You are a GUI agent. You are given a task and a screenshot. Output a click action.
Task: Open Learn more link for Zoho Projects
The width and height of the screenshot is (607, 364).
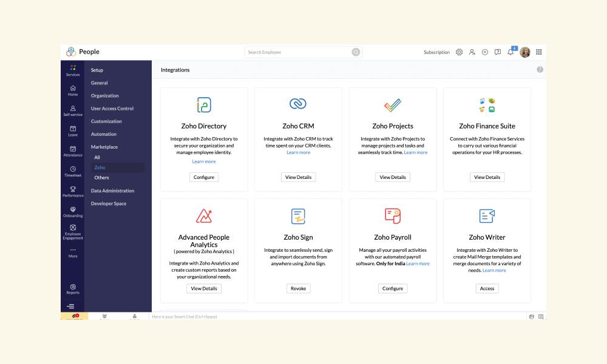416,152
